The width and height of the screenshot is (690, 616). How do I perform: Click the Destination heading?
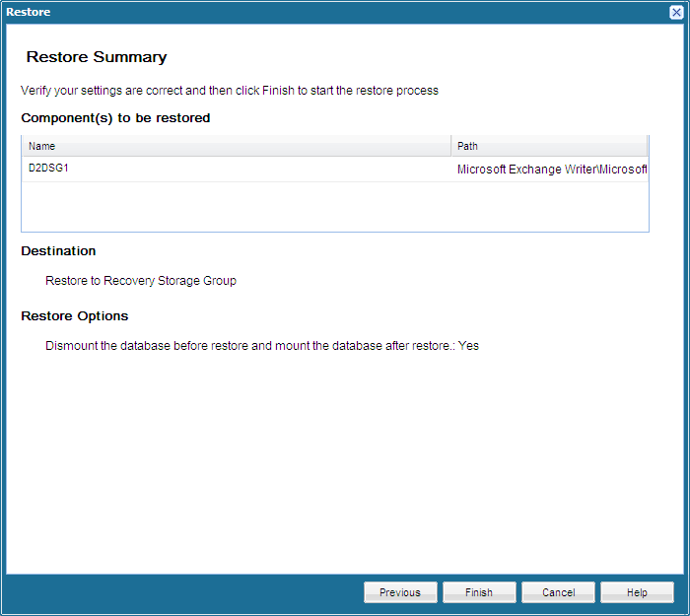click(58, 250)
